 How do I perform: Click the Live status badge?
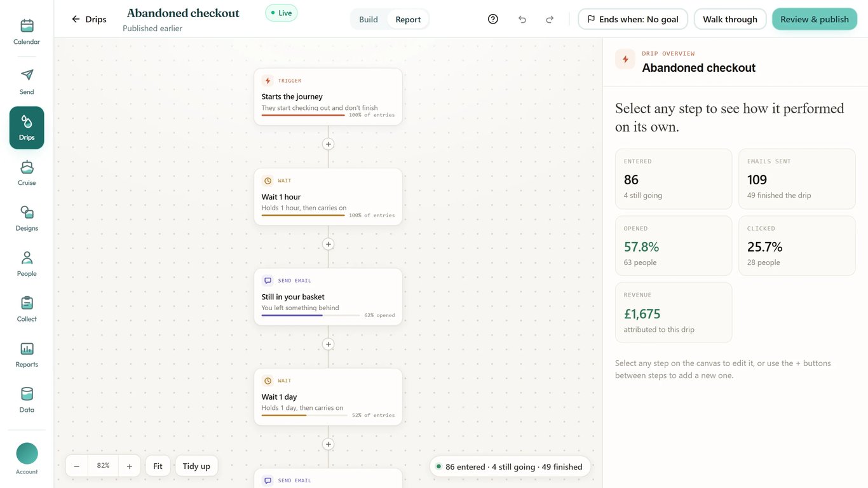281,13
